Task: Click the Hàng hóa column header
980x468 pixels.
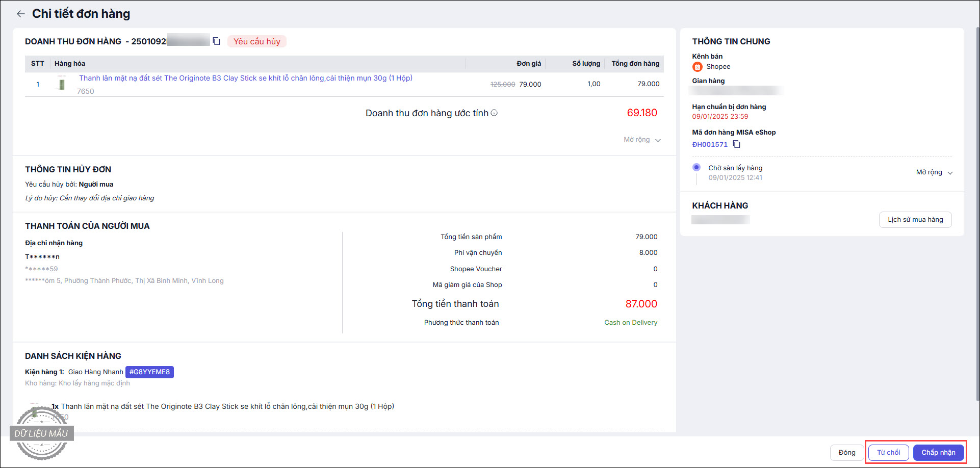Action: [x=70, y=64]
